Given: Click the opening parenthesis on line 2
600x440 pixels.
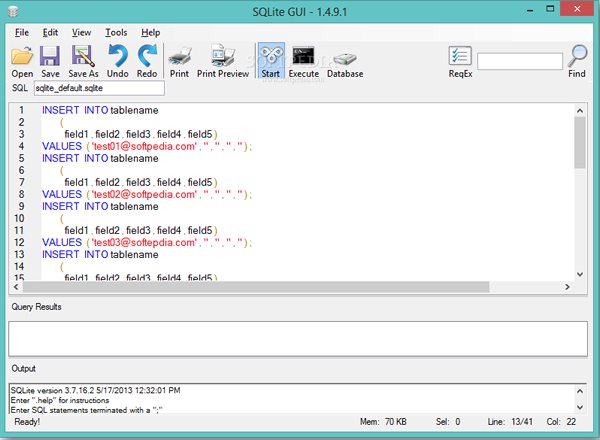Looking at the screenshot, I should (x=62, y=122).
